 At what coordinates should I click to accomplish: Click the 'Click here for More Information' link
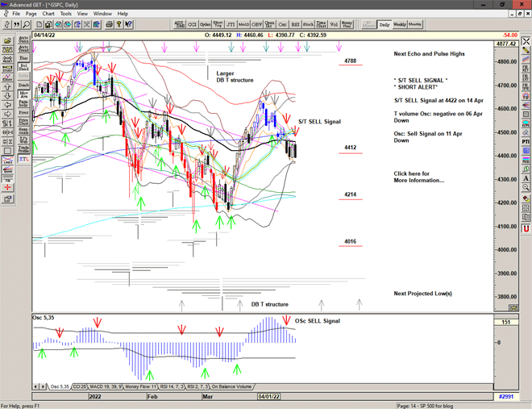[x=418, y=177]
